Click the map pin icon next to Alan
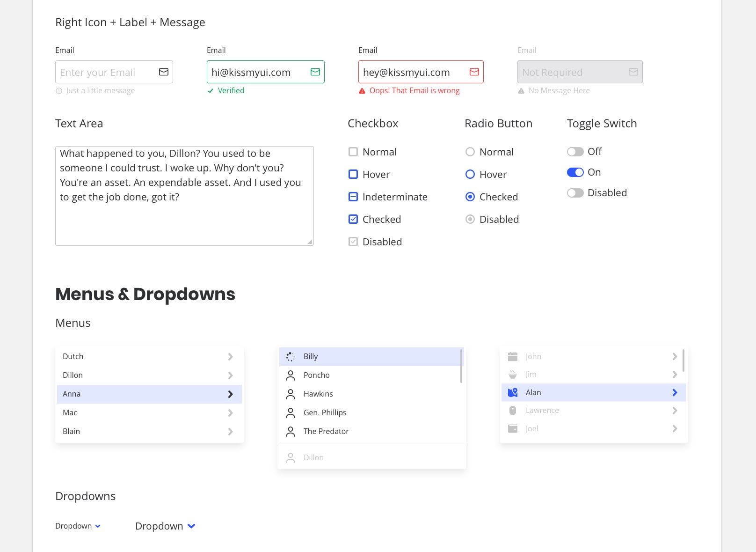The height and width of the screenshot is (552, 756). 513,392
